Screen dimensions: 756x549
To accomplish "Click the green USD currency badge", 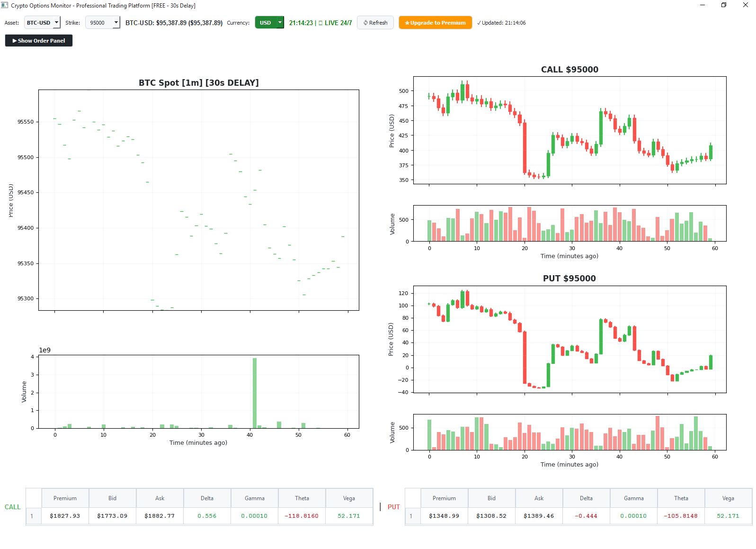I will [x=266, y=22].
